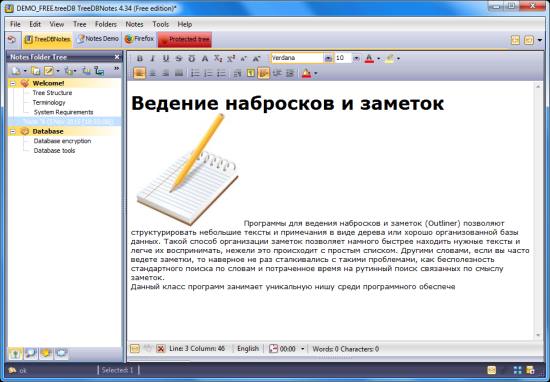This screenshot has height=382, width=550.
Task: Toggle the paragraph marks icon
Action: point(250,73)
